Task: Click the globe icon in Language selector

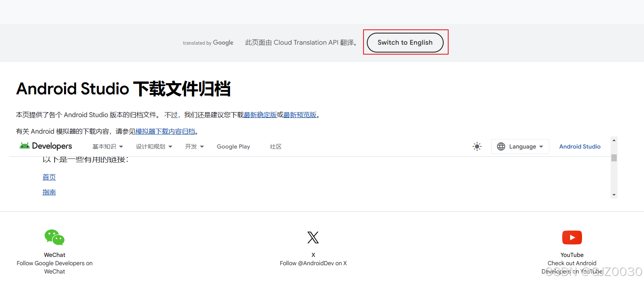Action: 501,146
